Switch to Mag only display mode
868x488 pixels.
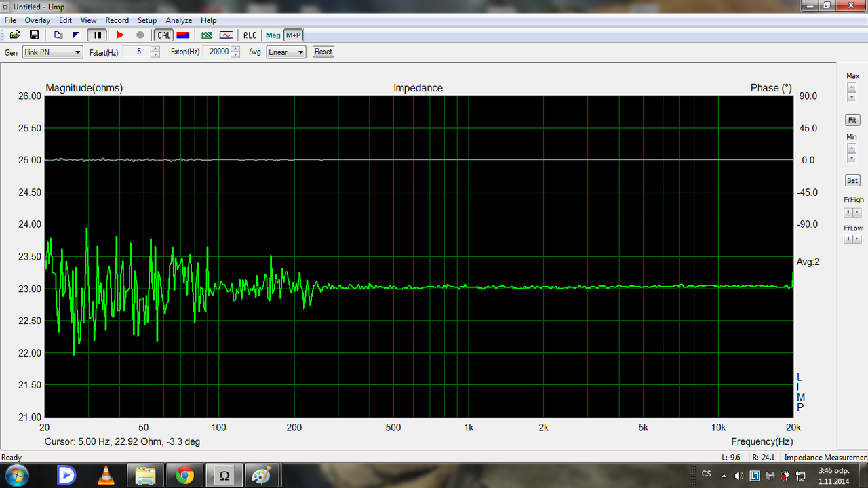tap(273, 35)
